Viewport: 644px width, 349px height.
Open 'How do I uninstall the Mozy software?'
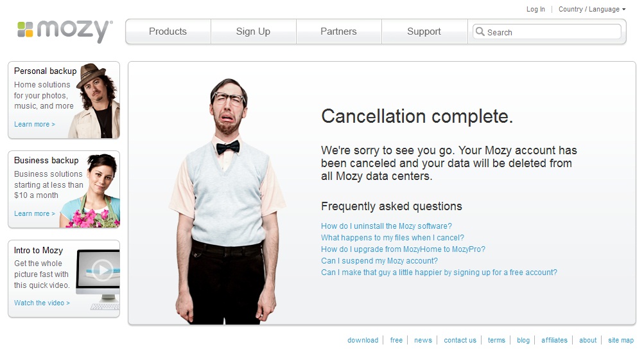pyautogui.click(x=386, y=226)
